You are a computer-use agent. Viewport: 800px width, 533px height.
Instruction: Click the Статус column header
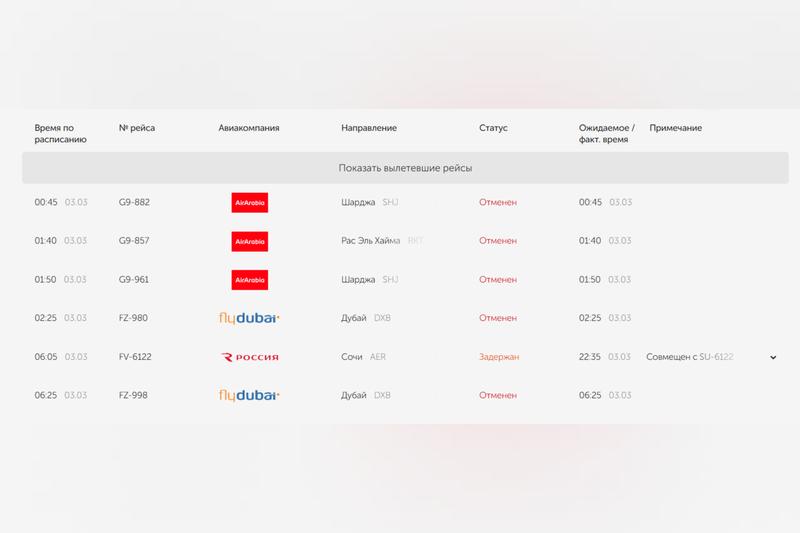click(494, 128)
